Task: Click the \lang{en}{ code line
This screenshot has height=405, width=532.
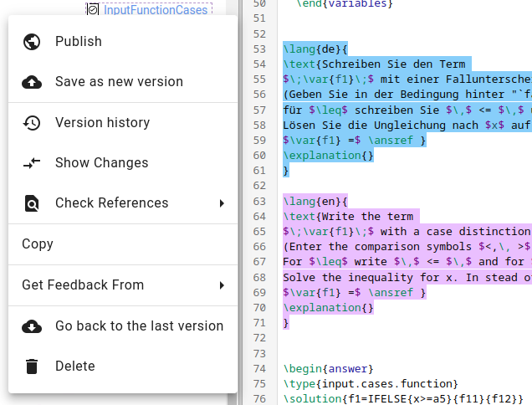Action: tap(315, 202)
